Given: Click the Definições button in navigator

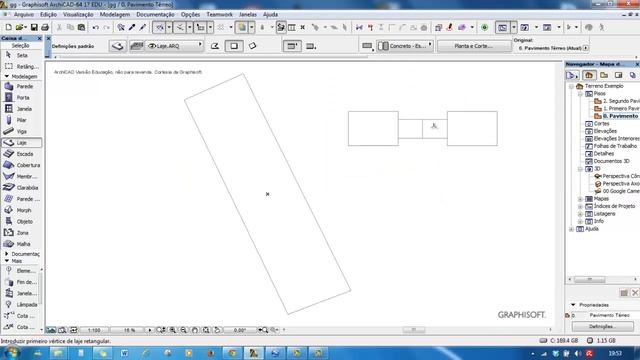Looking at the screenshot, I should coord(602,327).
